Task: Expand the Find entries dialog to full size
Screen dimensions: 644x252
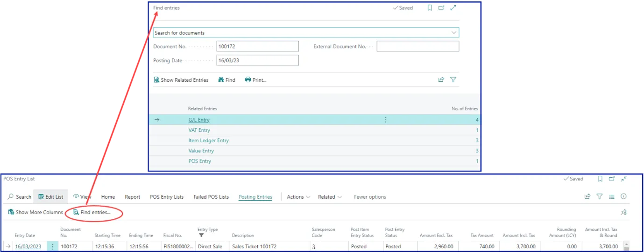Action: point(453,8)
